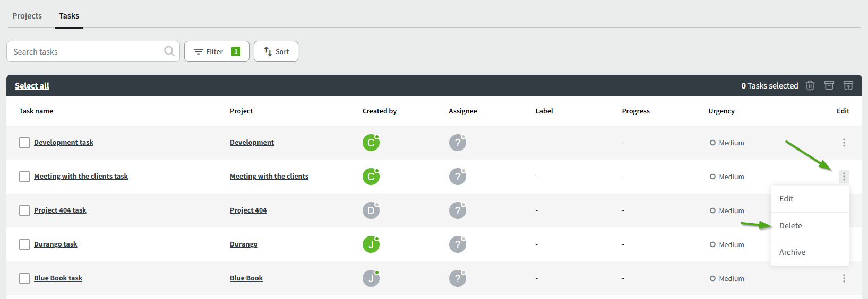
Task: Click the gray D creator avatar for Project 404
Action: point(371,210)
